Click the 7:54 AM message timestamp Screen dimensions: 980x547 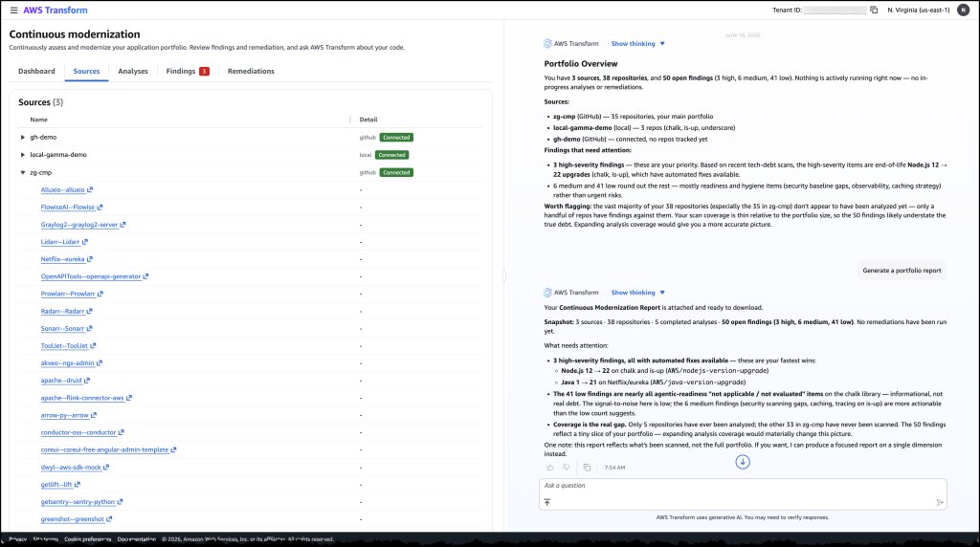coord(614,467)
